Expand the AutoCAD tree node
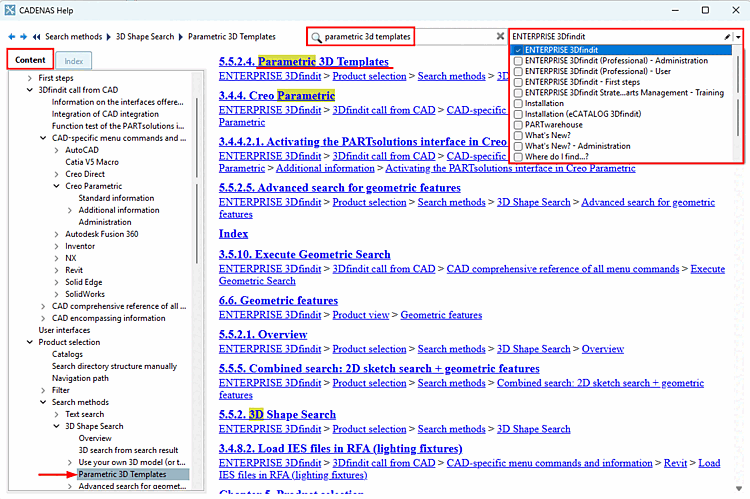Image resolution: width=750 pixels, height=499 pixels. 56,150
